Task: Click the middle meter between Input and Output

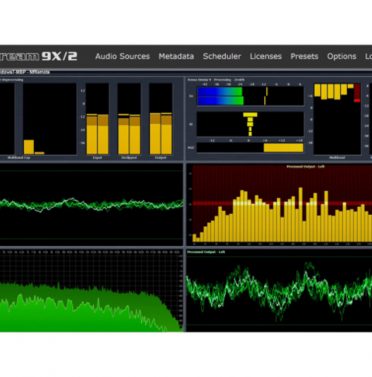Action: 129,118
